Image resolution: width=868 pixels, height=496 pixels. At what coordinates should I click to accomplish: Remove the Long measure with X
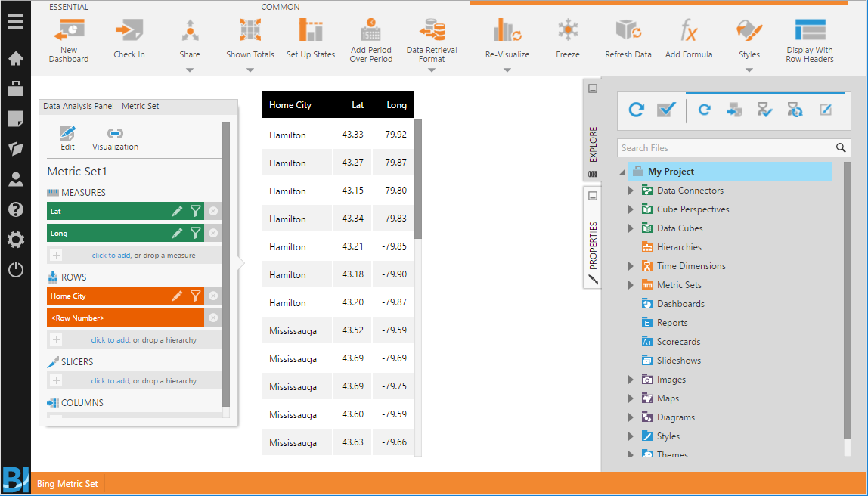click(213, 233)
